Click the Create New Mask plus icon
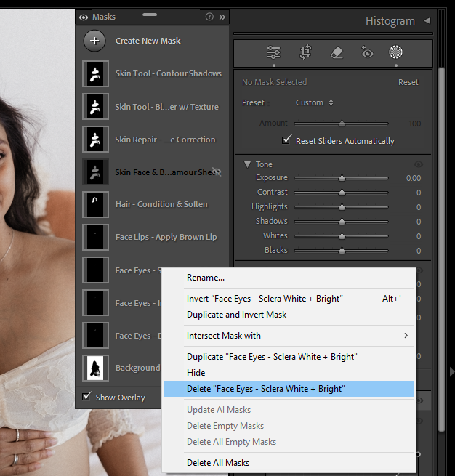The image size is (455, 476). pos(94,41)
